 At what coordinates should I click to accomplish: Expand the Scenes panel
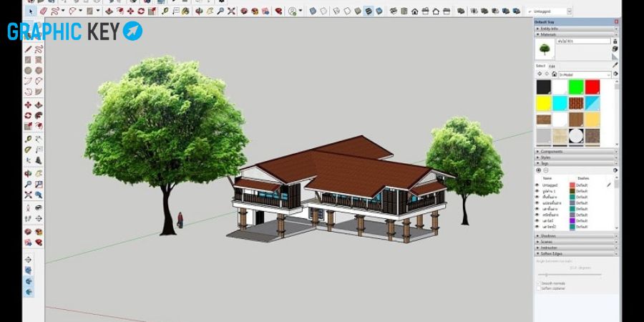click(576, 242)
